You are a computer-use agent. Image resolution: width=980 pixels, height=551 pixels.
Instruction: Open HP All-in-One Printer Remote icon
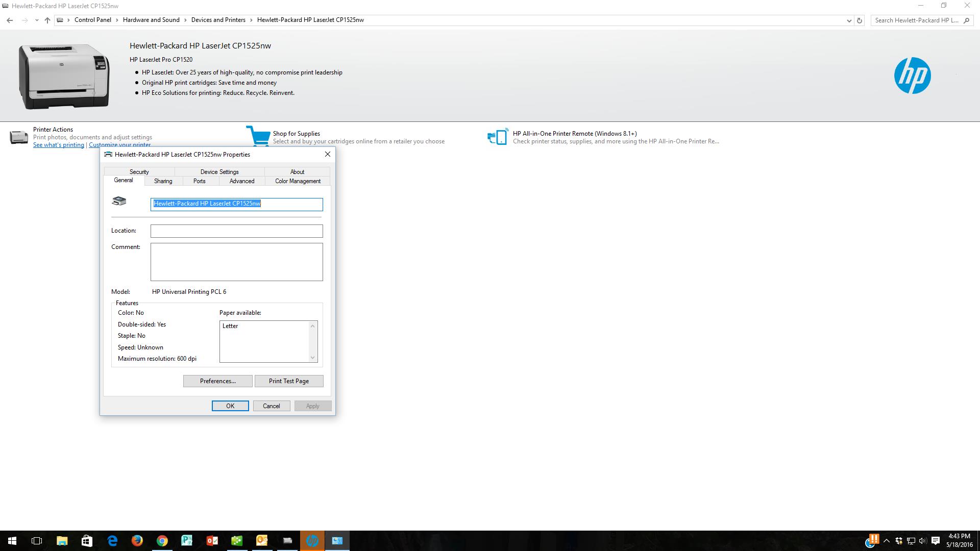[x=498, y=137]
